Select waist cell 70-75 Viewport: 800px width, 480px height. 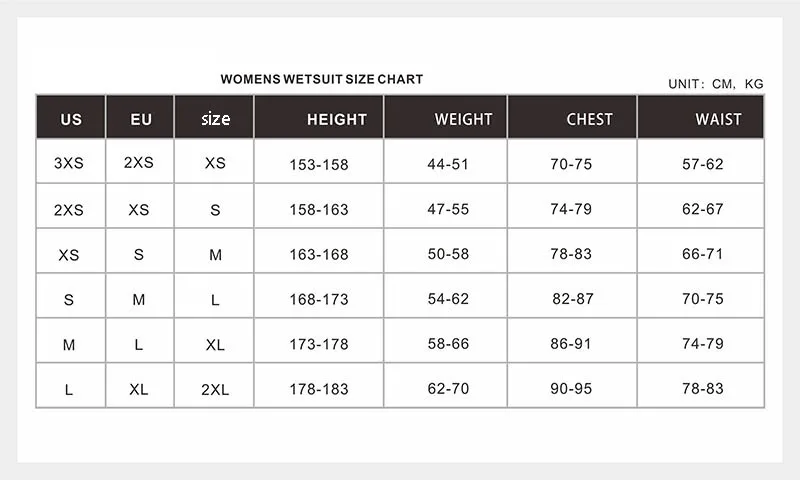[x=701, y=296]
